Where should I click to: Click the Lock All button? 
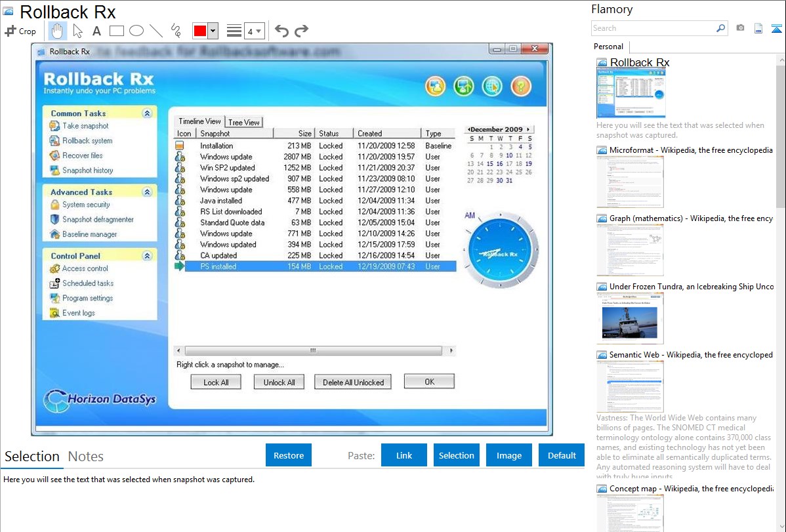point(216,382)
